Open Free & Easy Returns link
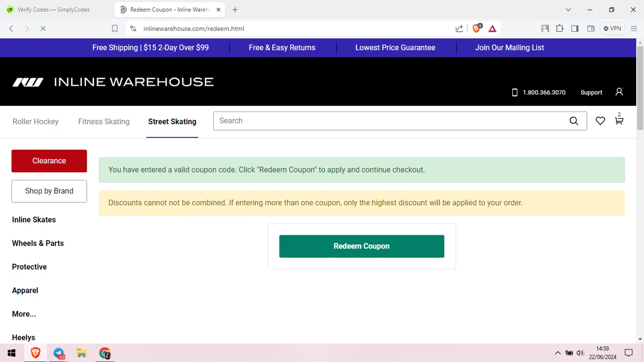Image resolution: width=644 pixels, height=362 pixels. click(x=282, y=48)
